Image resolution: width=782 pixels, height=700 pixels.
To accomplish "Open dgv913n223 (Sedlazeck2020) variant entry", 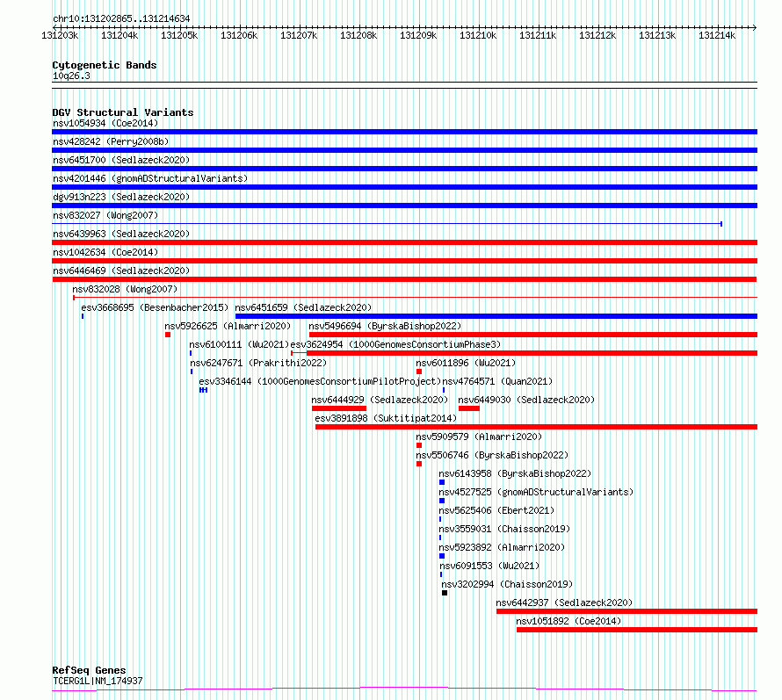I will (121, 197).
